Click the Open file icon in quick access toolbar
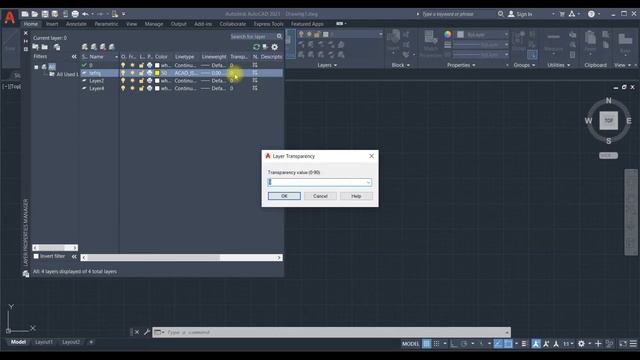The image size is (640, 360). [35, 14]
